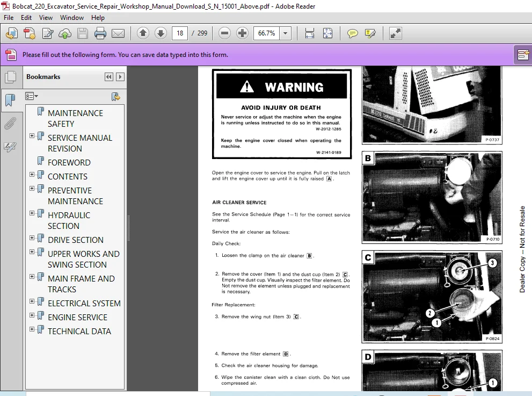The image size is (532, 396).
Task: Expand SERVICE MANUAL REVISION bookmark
Action: pyautogui.click(x=32, y=136)
